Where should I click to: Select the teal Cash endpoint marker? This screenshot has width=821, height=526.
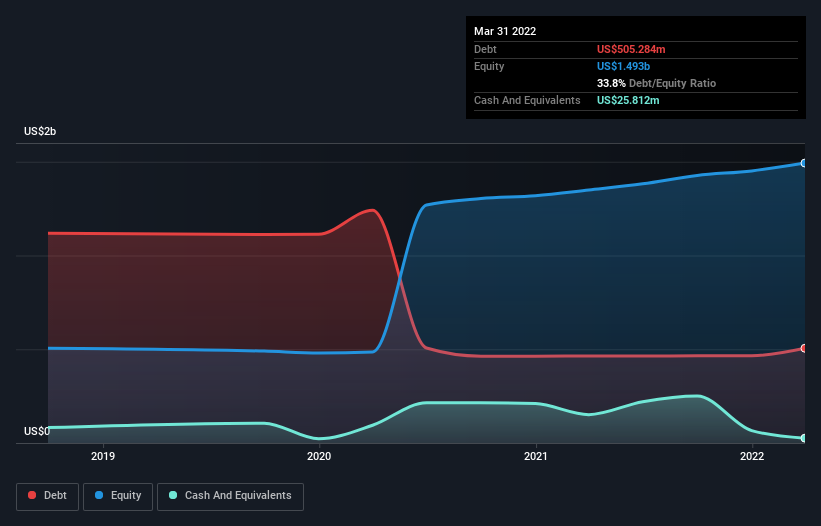[x=804, y=438]
